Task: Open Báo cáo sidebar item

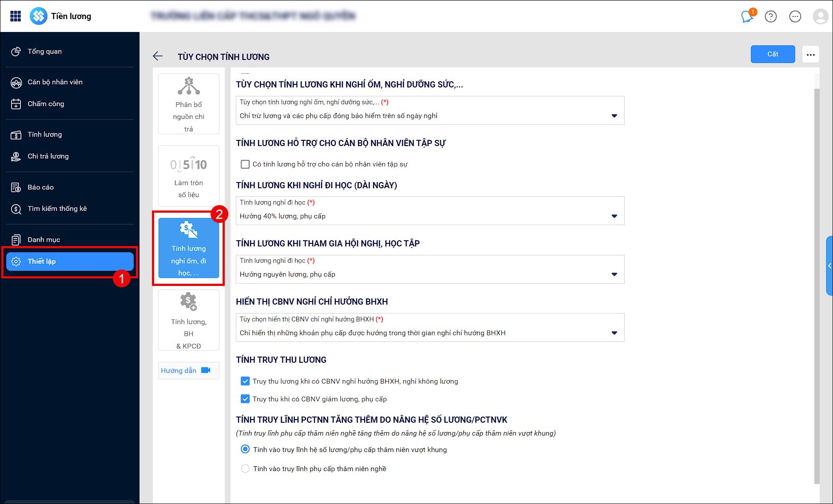Action: tap(70, 187)
